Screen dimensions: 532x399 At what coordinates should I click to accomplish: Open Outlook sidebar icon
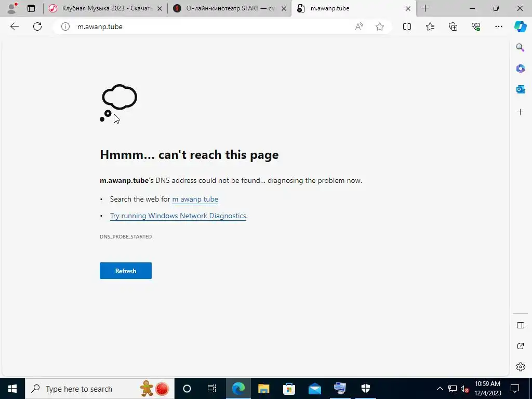pos(520,89)
